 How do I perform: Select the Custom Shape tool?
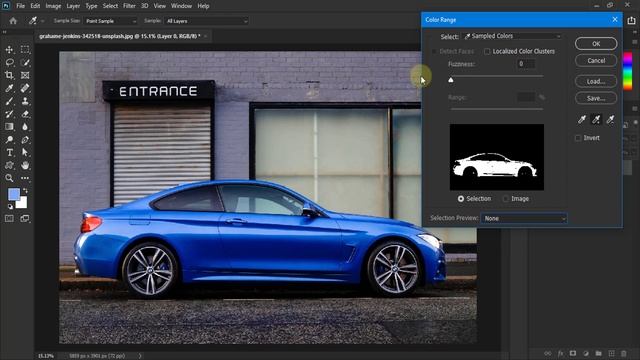pyautogui.click(x=9, y=165)
